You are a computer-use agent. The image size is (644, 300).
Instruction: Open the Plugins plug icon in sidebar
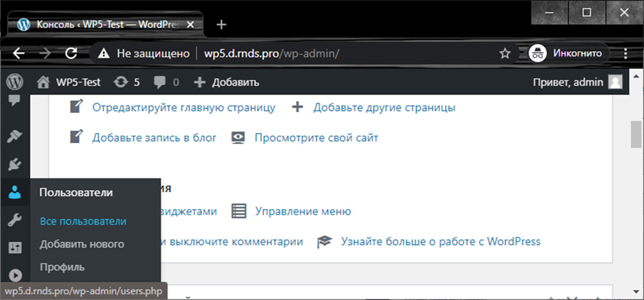click(15, 165)
